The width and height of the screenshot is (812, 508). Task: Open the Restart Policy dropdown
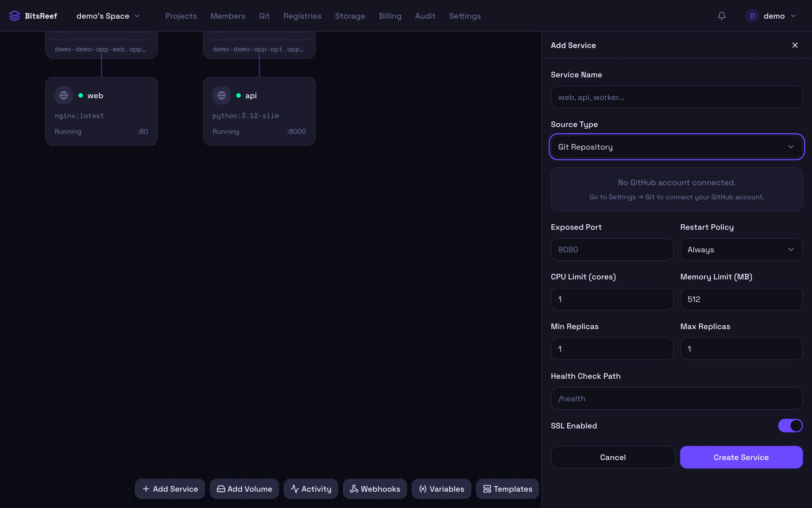tap(741, 250)
